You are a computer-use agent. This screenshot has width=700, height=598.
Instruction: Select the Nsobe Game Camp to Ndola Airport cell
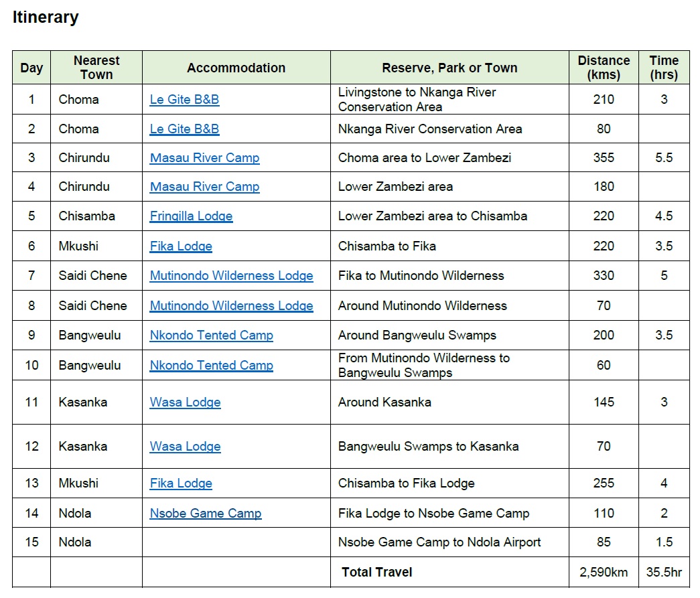point(439,542)
